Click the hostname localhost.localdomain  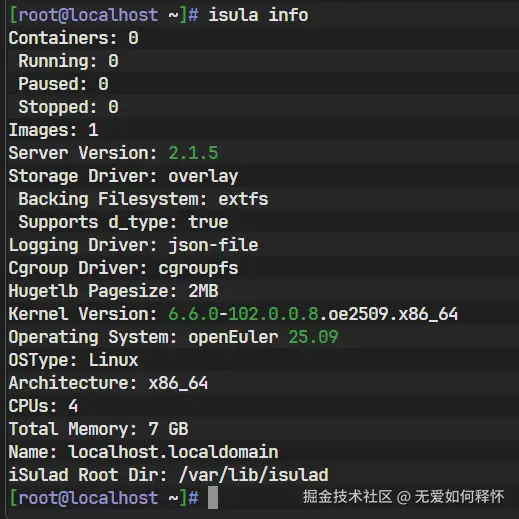click(173, 452)
